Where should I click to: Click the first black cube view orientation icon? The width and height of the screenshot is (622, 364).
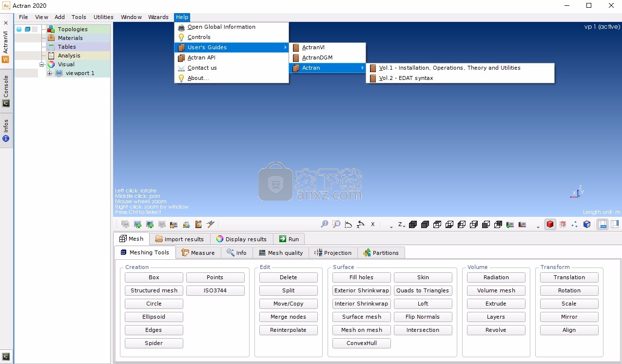tap(413, 224)
